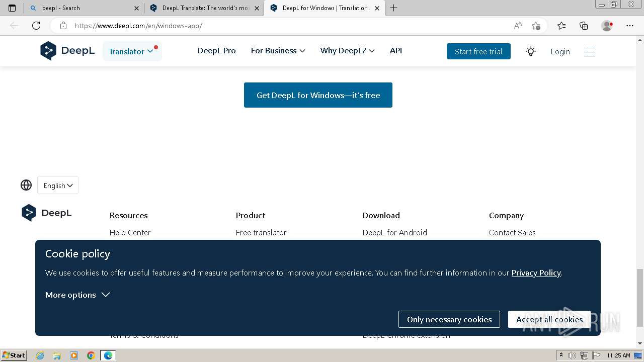
Task: Click the site info lock icon
Action: [63, 26]
